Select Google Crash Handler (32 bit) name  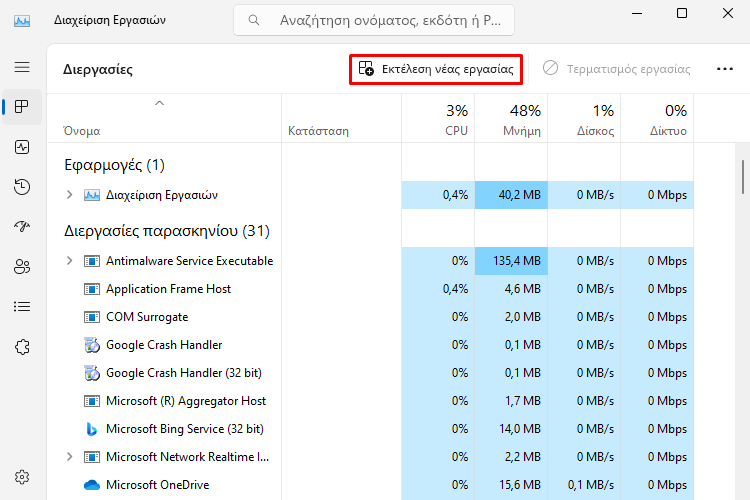[184, 373]
